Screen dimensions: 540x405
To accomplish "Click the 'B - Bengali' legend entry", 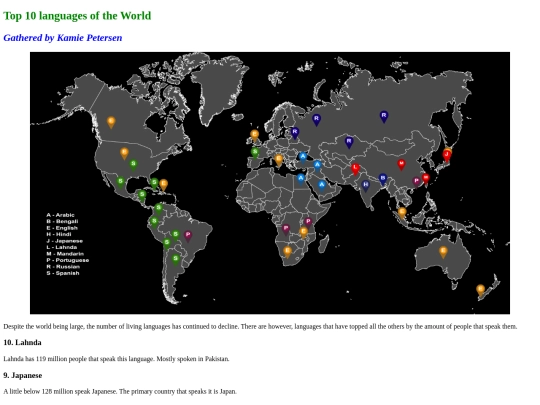I will coord(62,221).
